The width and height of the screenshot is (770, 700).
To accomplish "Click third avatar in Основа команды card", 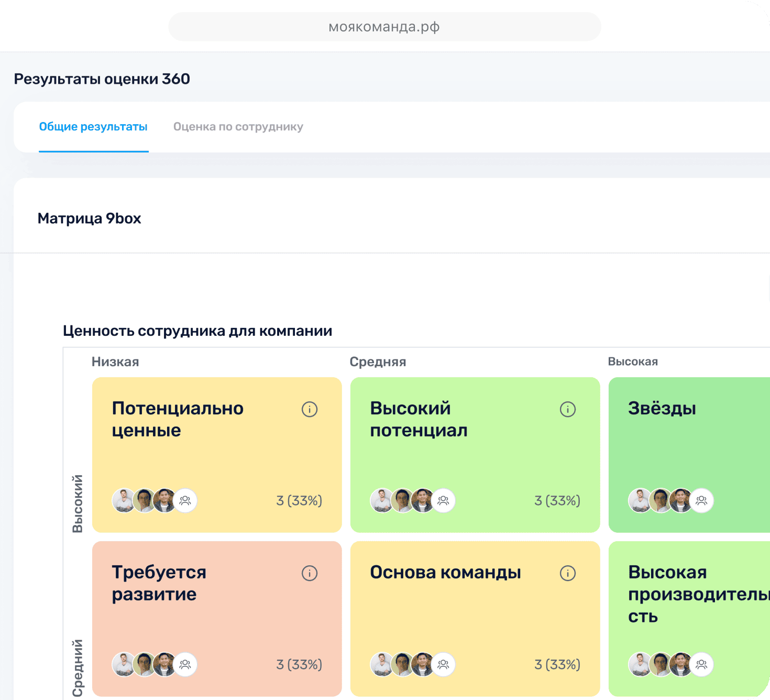I will (423, 664).
